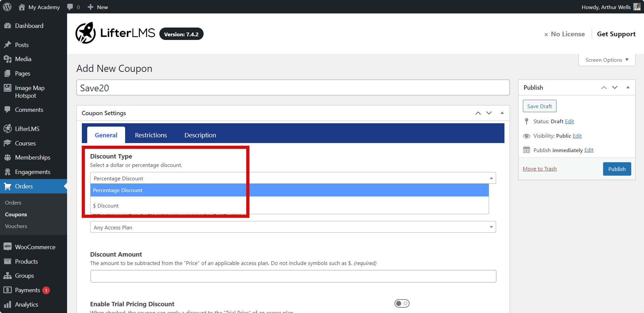This screenshot has width=644, height=313.
Task: Click the publish calendar icon
Action: point(527,150)
